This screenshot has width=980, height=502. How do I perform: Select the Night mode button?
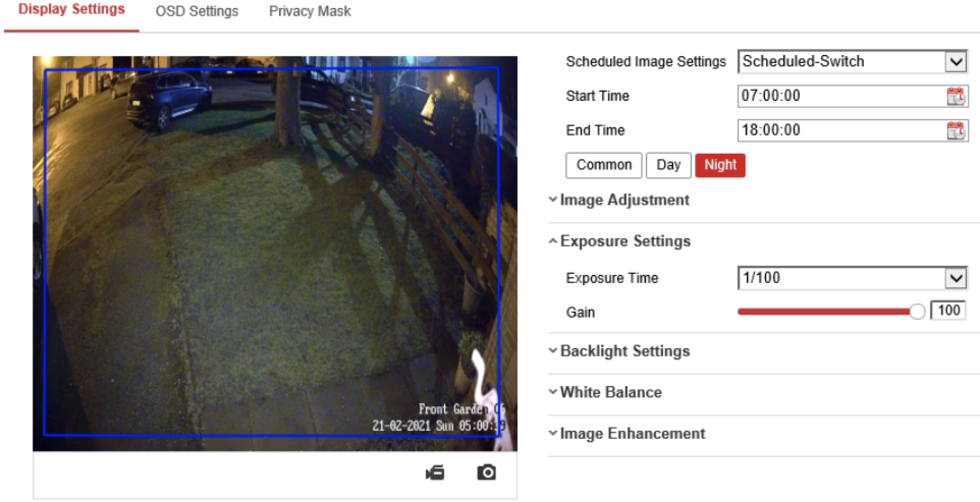[720, 165]
